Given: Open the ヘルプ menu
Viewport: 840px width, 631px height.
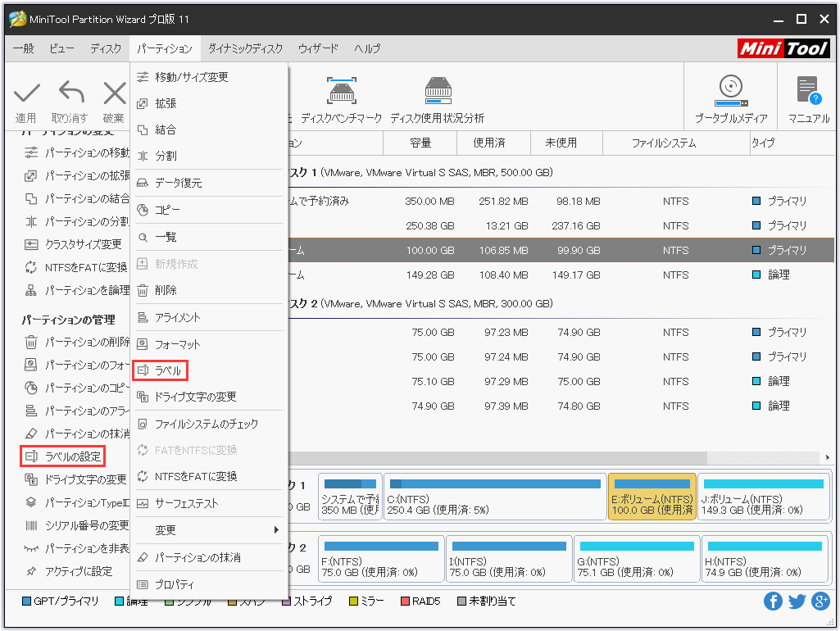Looking at the screenshot, I should click(367, 48).
